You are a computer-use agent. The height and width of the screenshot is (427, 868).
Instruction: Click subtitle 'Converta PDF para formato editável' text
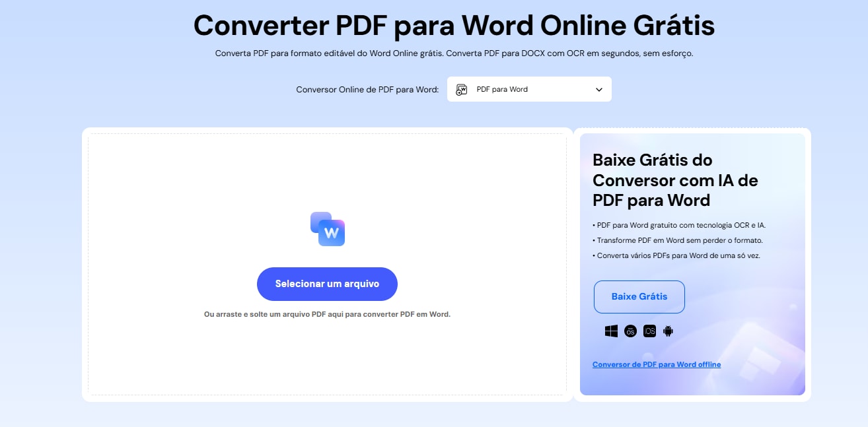(454, 53)
